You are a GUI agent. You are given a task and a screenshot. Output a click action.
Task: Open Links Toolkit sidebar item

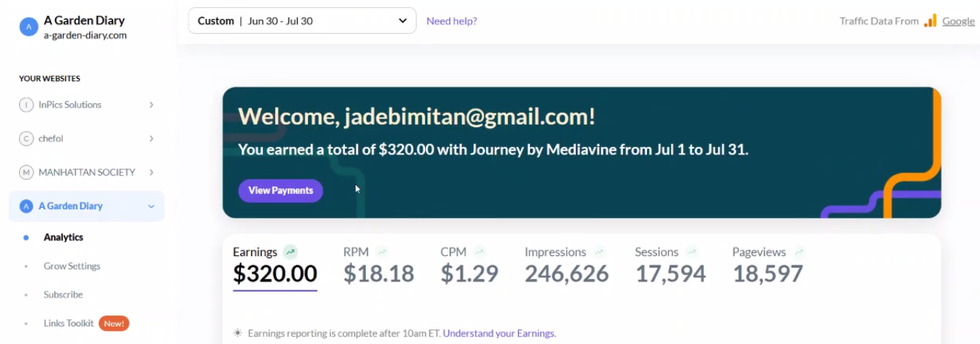click(69, 323)
